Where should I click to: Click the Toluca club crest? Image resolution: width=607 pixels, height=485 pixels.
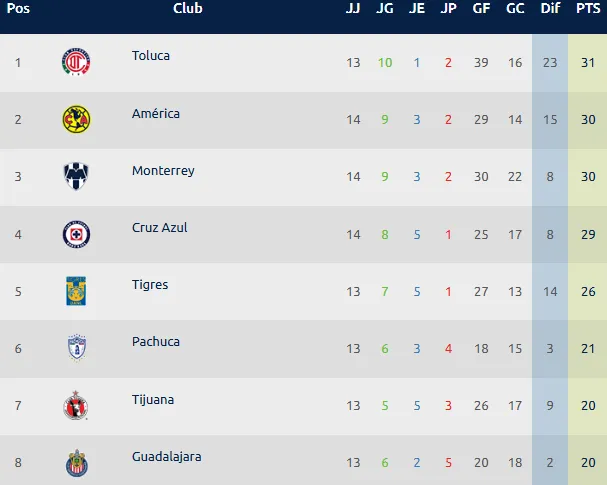(x=77, y=63)
